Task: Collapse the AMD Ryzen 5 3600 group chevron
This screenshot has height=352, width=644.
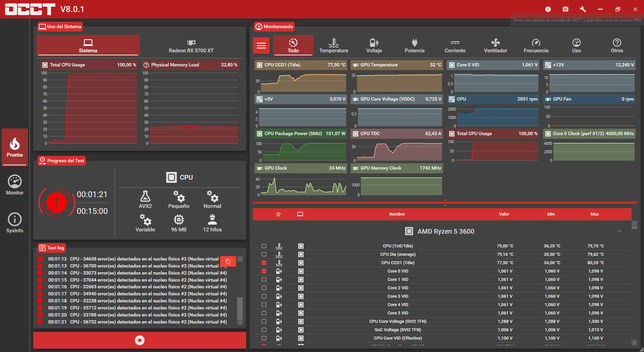Action: coord(619,231)
